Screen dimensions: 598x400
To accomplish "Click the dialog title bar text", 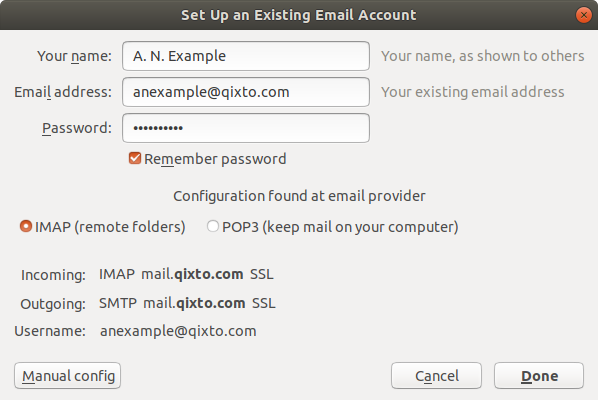I will pos(299,15).
